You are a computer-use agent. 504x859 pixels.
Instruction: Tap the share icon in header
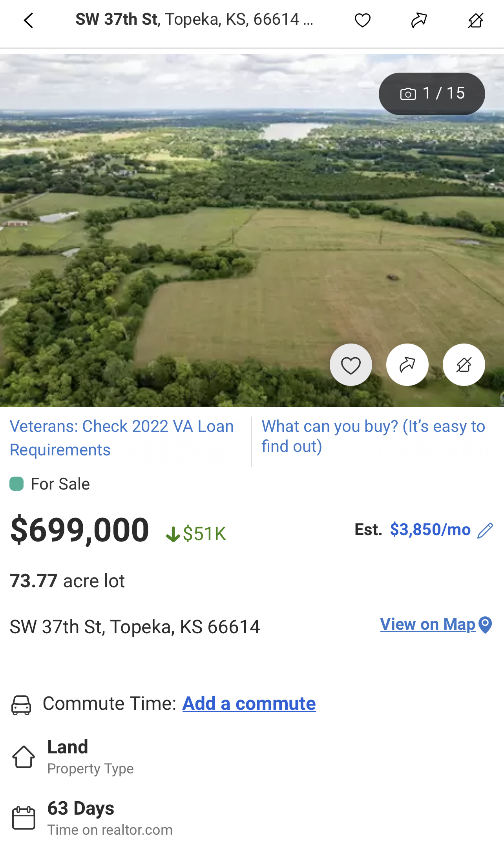pos(419,20)
